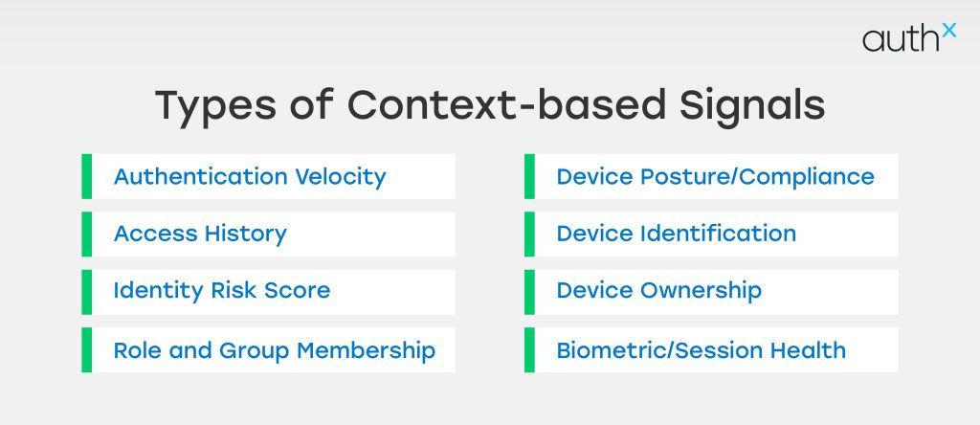The image size is (980, 425).
Task: Click the word "Types" in the heading
Action: [208, 106]
